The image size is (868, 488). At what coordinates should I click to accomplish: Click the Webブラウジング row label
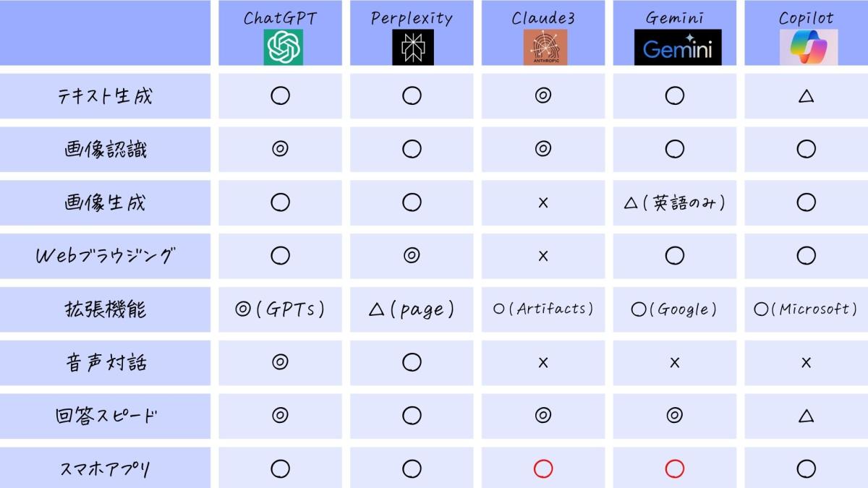tap(106, 256)
